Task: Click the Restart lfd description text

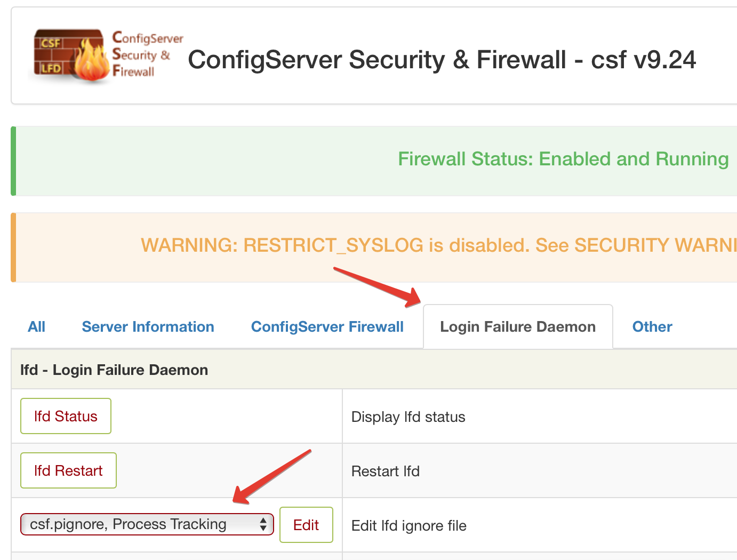Action: (x=385, y=471)
